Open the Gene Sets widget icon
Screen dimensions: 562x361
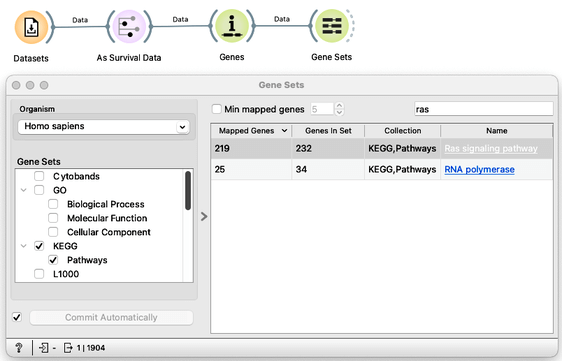click(x=332, y=26)
